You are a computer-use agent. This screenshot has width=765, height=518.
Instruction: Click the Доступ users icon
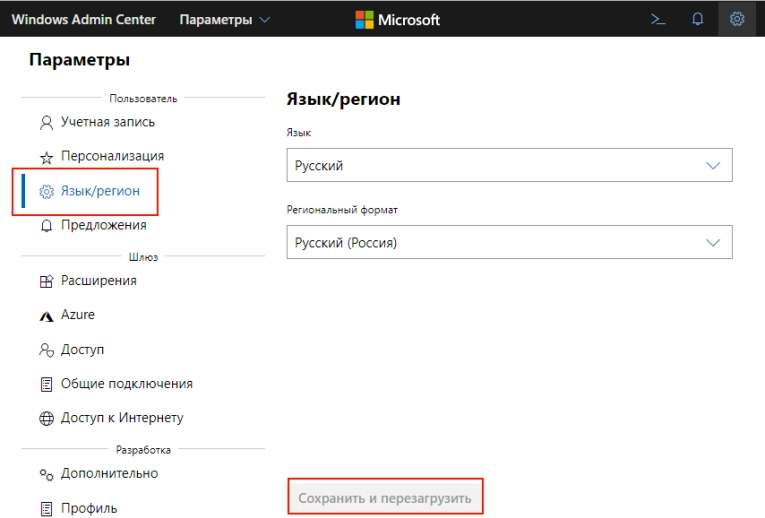46,350
